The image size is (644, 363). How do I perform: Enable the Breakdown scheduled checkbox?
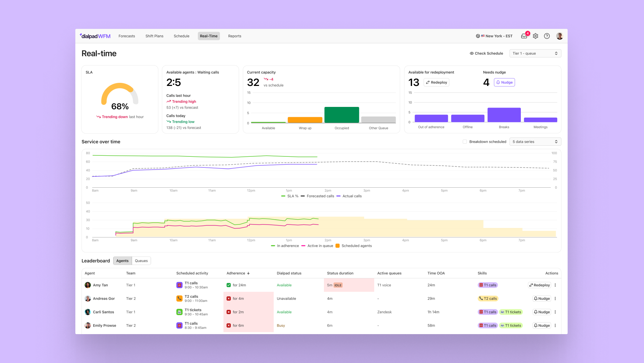click(x=465, y=142)
